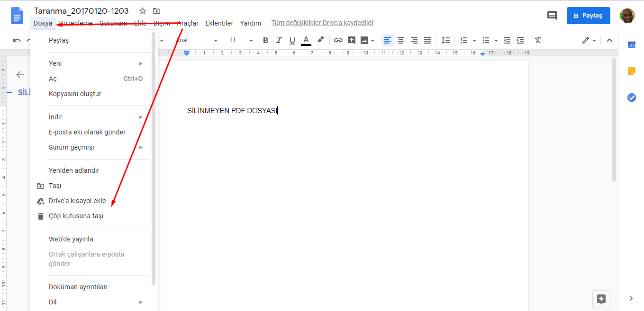
Task: Align text right
Action: click(x=414, y=40)
